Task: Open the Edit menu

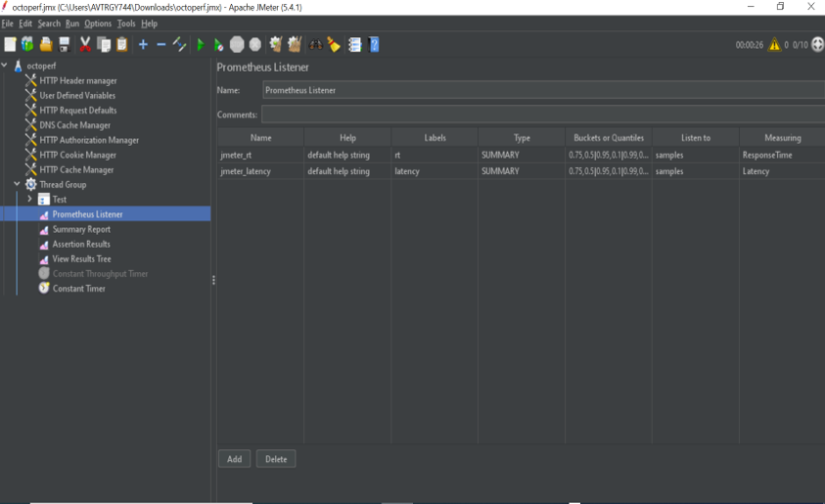Action: pyautogui.click(x=25, y=23)
